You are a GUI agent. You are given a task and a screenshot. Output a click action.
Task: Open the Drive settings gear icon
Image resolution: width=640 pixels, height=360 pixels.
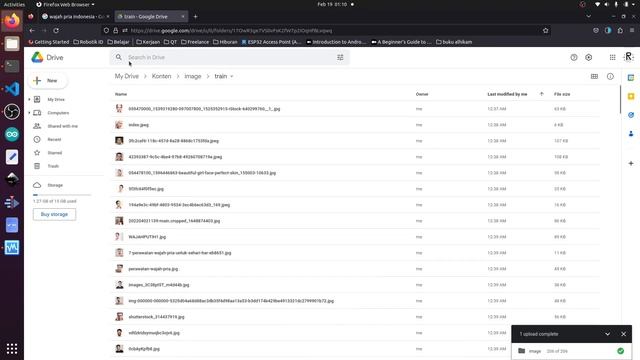coord(589,58)
